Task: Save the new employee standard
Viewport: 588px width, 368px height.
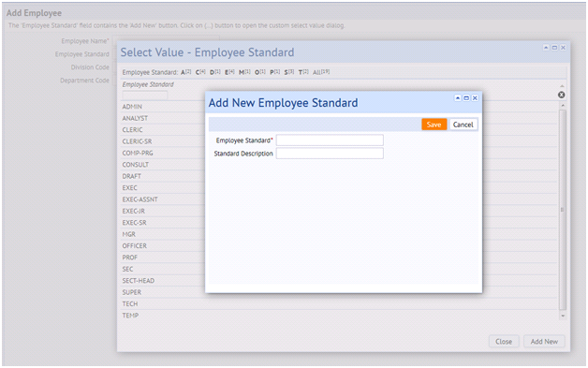Action: (434, 125)
